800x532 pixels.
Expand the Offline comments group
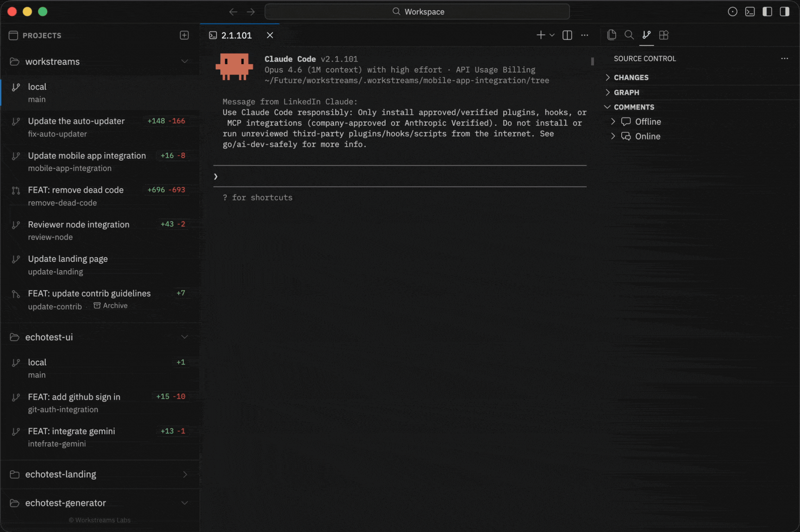point(613,121)
